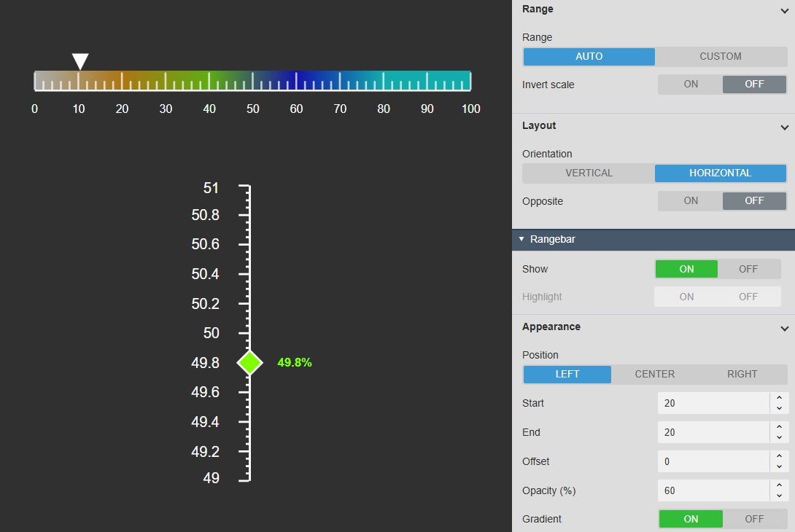Turn Rangebar Show ON
Screen dimensions: 795x532
point(686,269)
